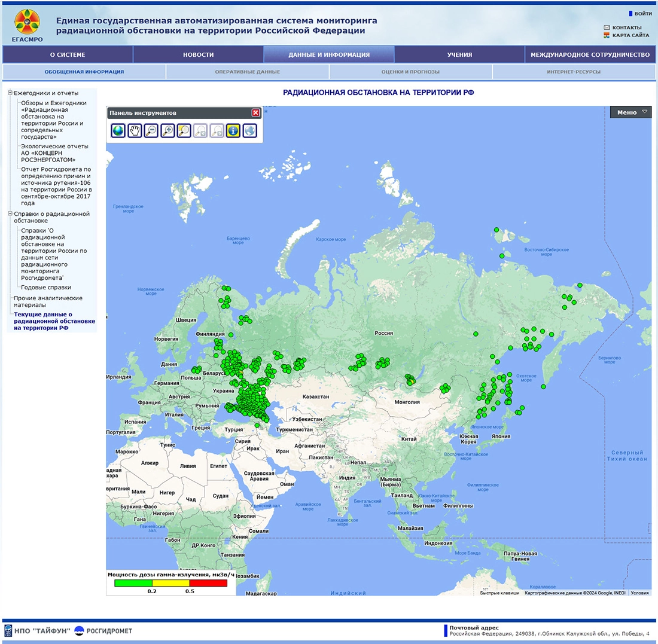Select the hand pan tool

click(135, 130)
